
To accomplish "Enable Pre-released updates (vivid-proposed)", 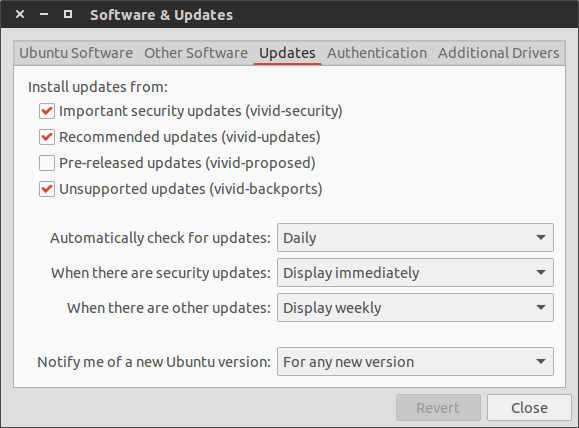I will (x=47, y=163).
